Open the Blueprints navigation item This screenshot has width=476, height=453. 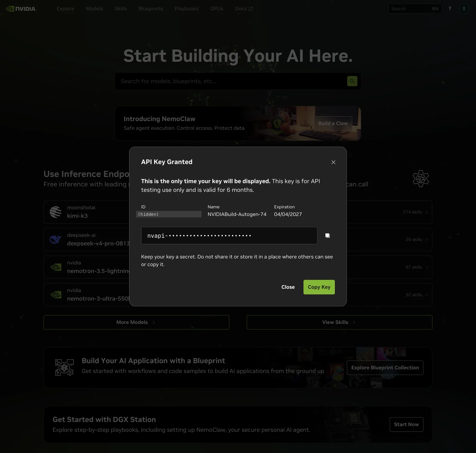151,9
